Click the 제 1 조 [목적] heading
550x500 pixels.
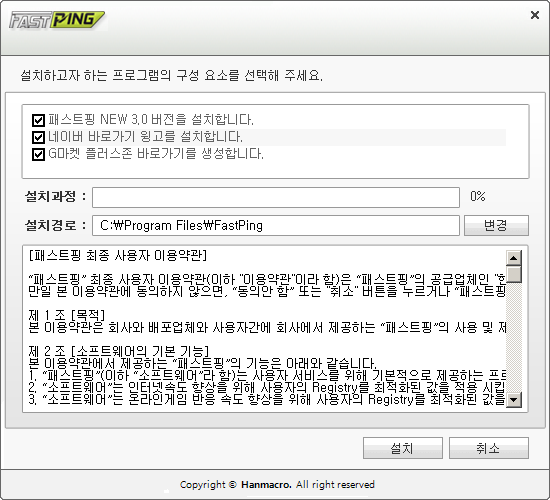pyautogui.click(x=67, y=315)
